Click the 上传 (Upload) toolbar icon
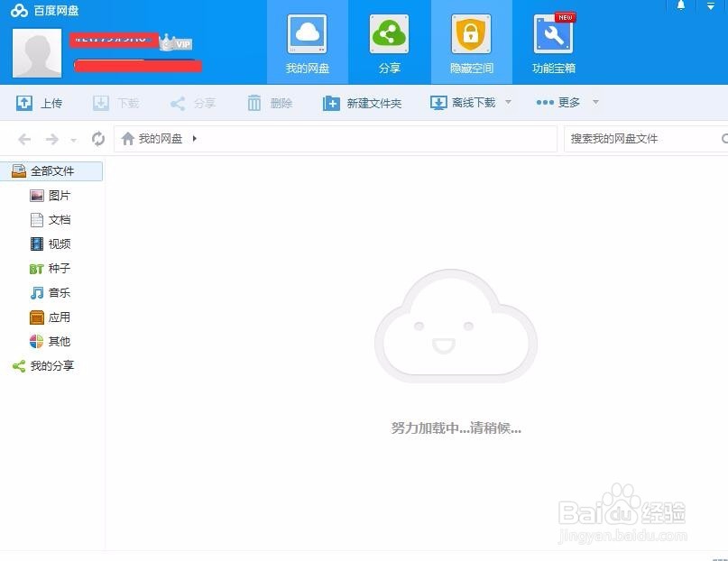The width and height of the screenshot is (728, 561). [40, 102]
